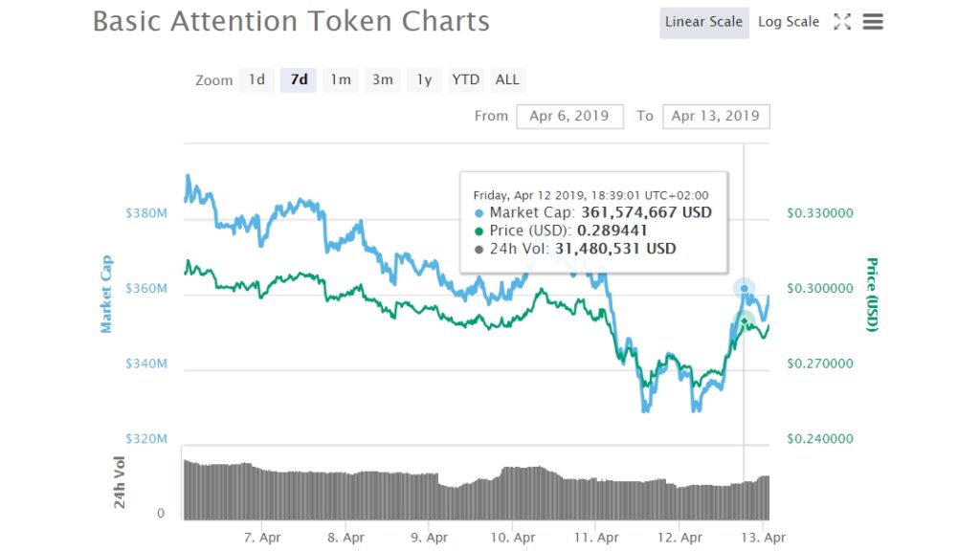Click the fullscreen expand icon
This screenshot has height=551, width=980.
[x=841, y=21]
